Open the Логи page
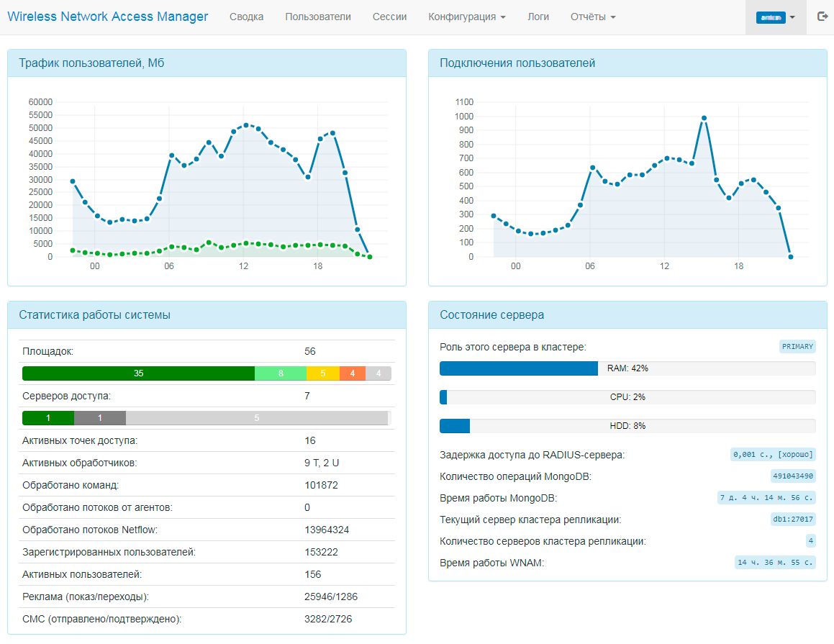This screenshot has height=644, width=834. (x=538, y=17)
